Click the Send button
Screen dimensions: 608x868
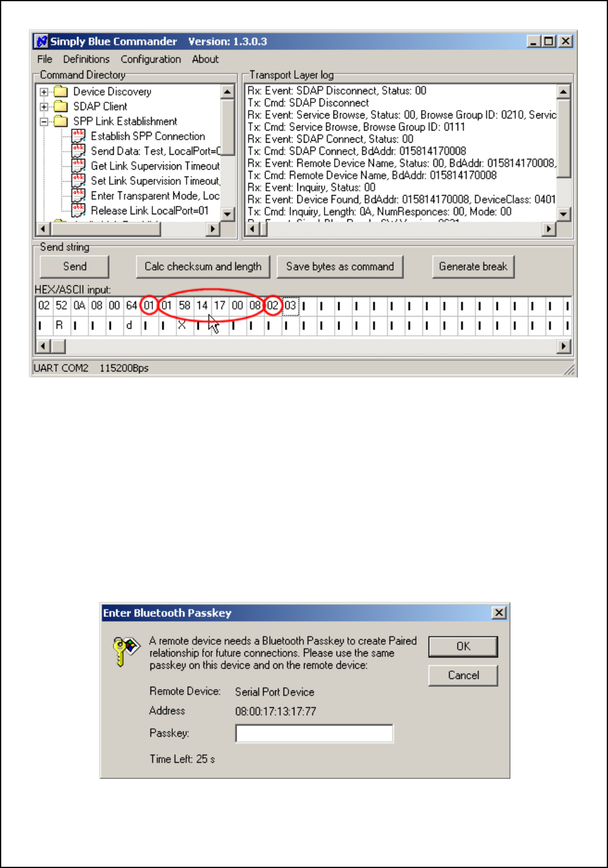[x=75, y=267]
